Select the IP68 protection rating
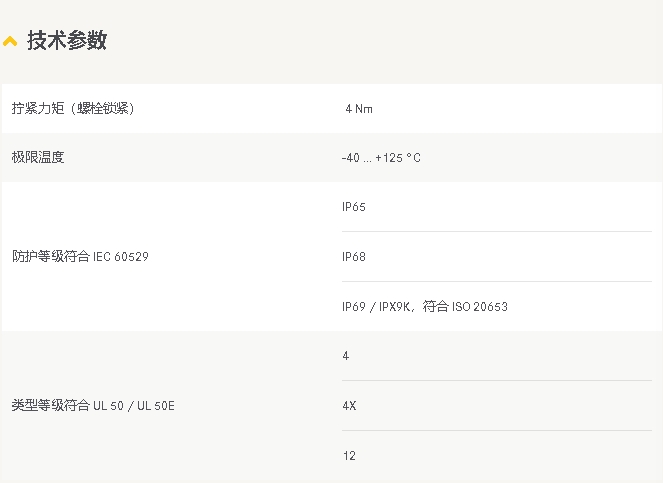This screenshot has width=663, height=483. (354, 257)
